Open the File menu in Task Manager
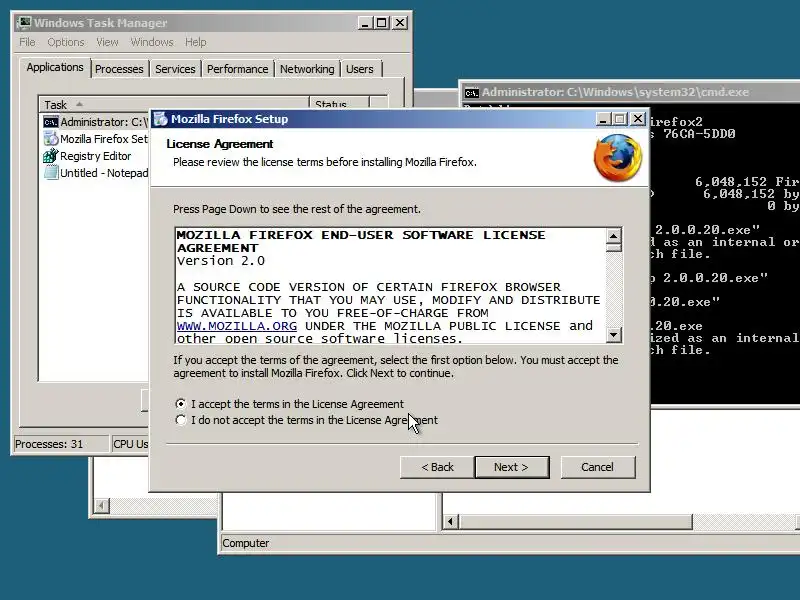Screen dimensions: 800x600 point(27,42)
